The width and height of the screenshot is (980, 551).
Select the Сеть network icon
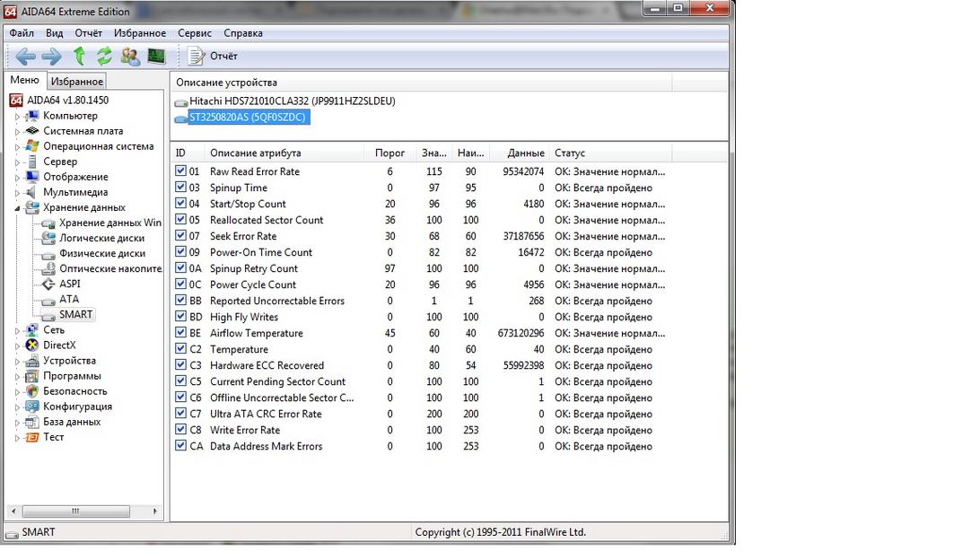32,330
